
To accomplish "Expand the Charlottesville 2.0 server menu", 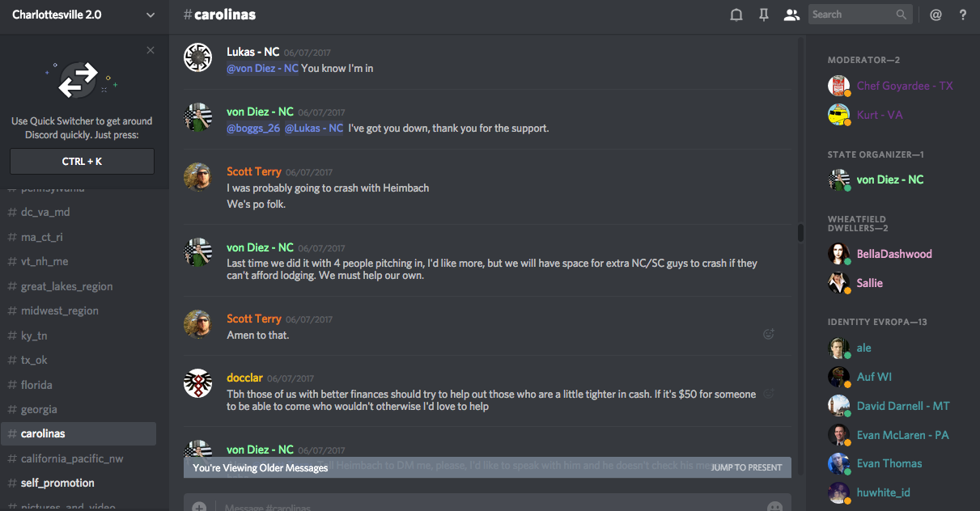I will [x=151, y=15].
